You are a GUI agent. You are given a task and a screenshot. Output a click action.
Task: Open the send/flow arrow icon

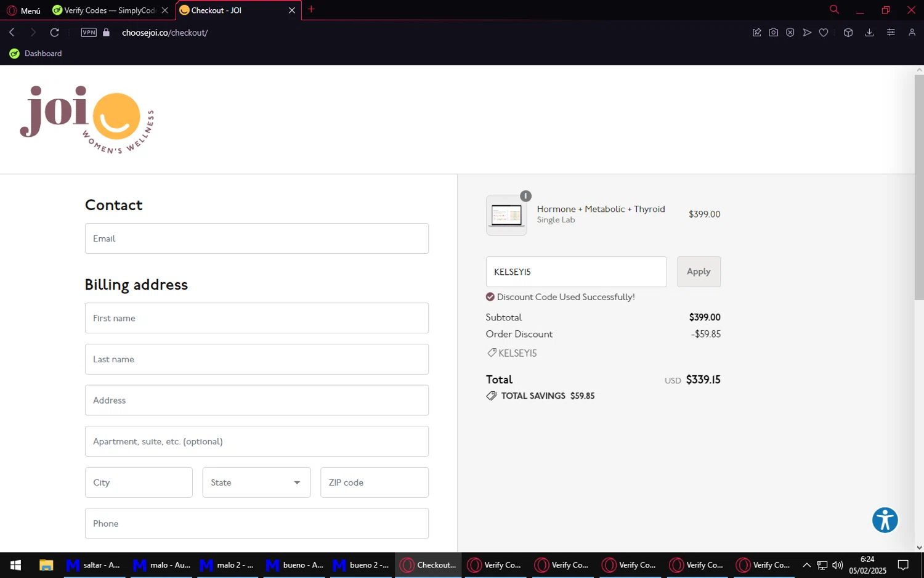807,33
